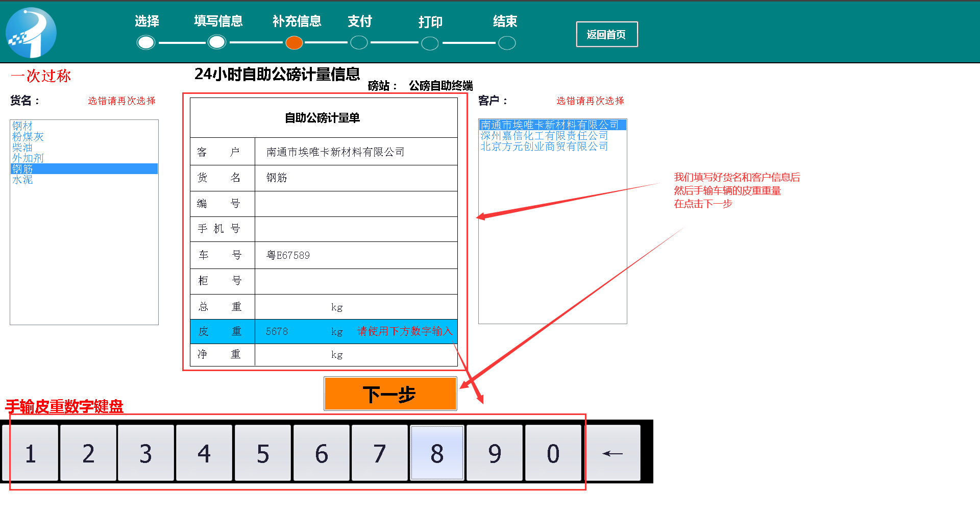Tap keypad digit 0

point(553,453)
